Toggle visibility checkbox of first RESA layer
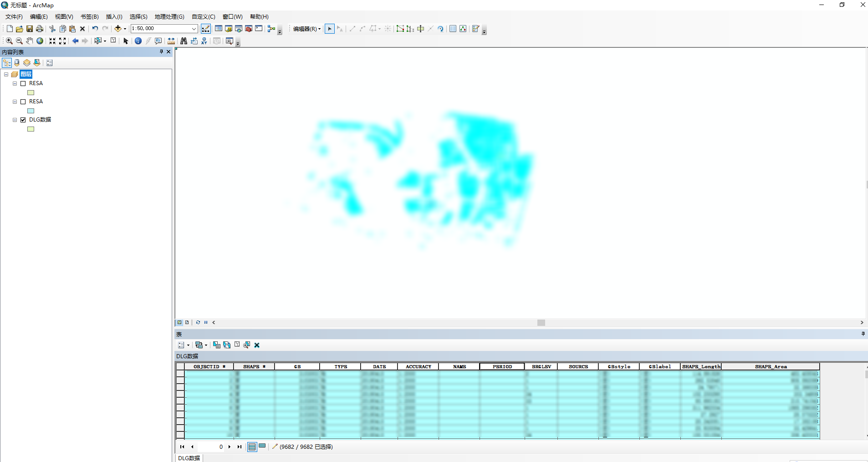 click(23, 84)
